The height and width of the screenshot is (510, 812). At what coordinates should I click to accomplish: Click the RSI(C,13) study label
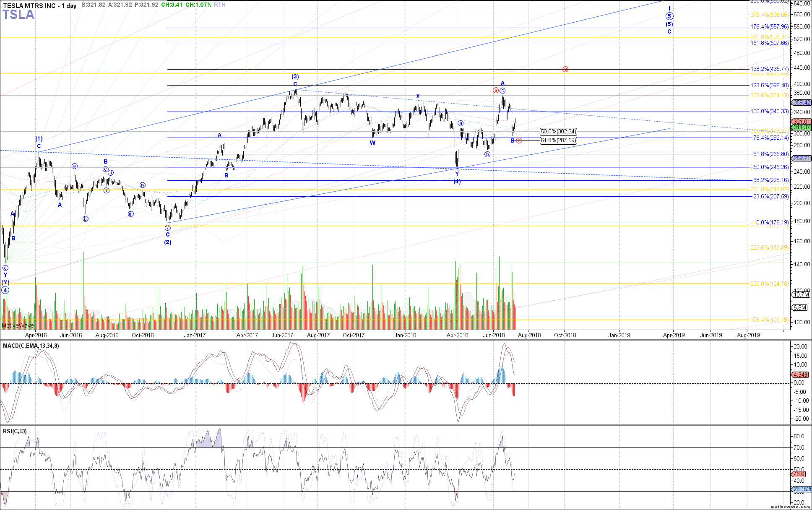pyautogui.click(x=15, y=431)
